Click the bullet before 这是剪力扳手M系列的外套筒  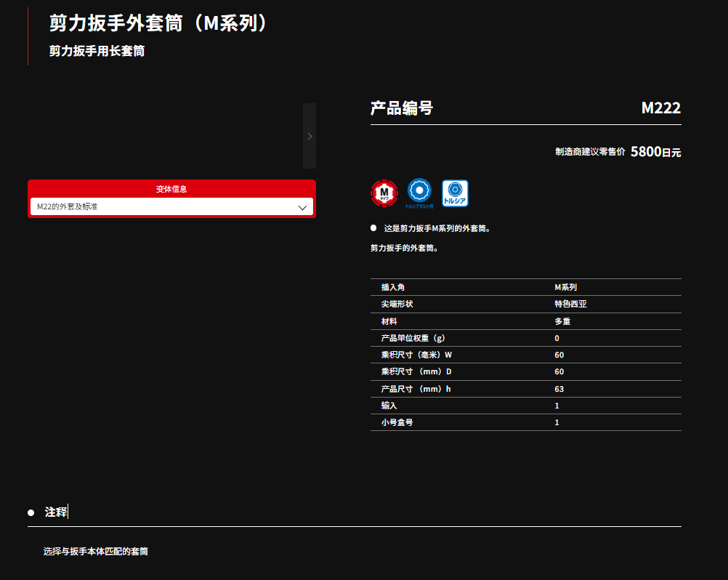pyautogui.click(x=373, y=228)
